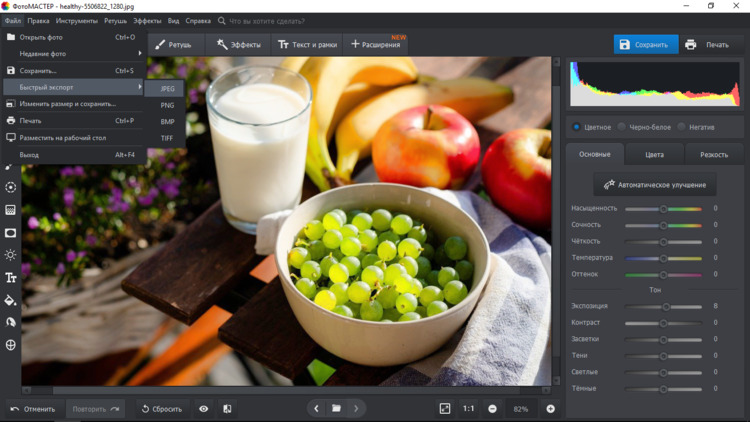
Task: Select the text 'Tт' tool in sidebar
Action: coord(11,278)
